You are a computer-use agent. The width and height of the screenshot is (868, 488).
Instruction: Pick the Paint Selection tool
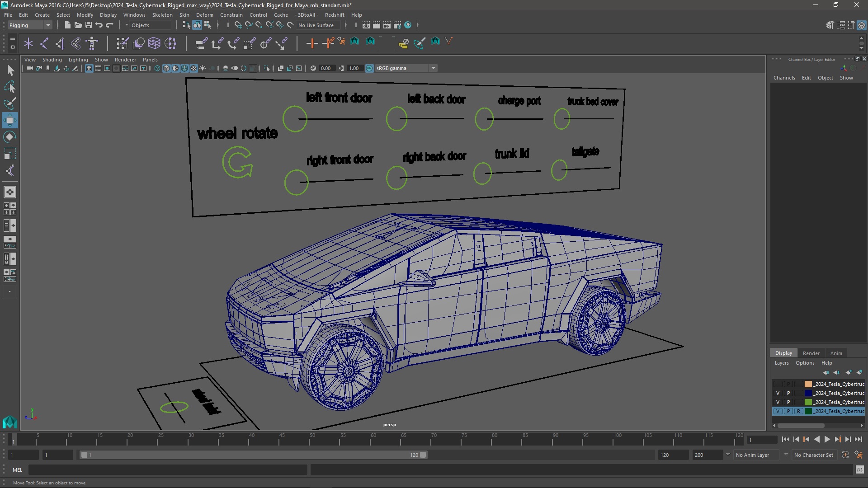point(10,103)
